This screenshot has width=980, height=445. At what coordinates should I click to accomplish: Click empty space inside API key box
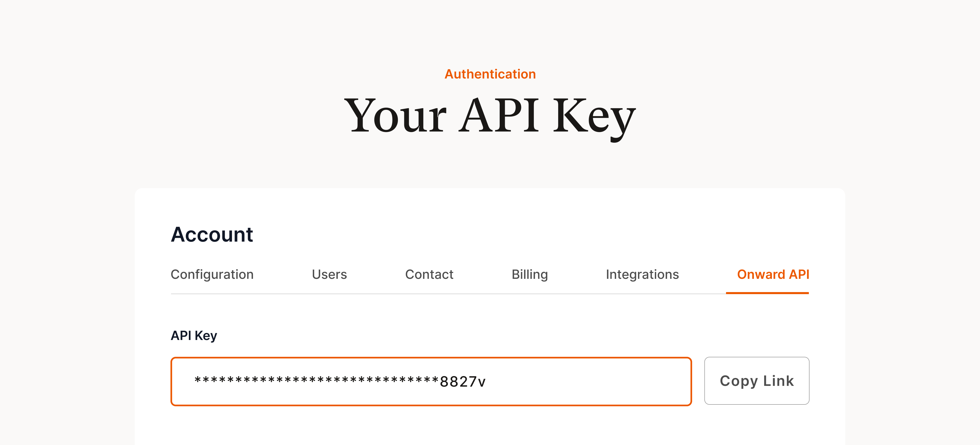[x=590, y=382]
